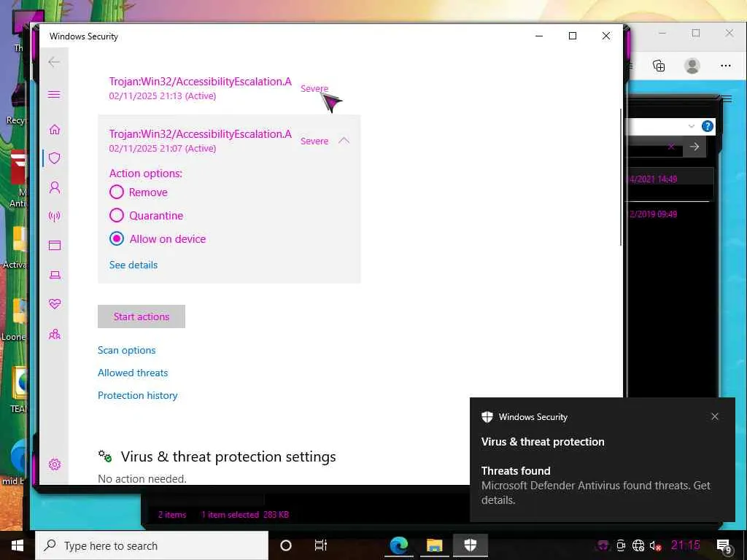Open Edge Collections icon in browser toolbar
This screenshot has height=560, width=747.
point(659,66)
